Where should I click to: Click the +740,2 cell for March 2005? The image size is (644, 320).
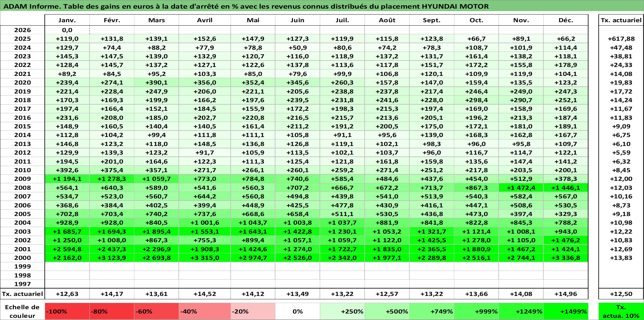click(x=157, y=214)
